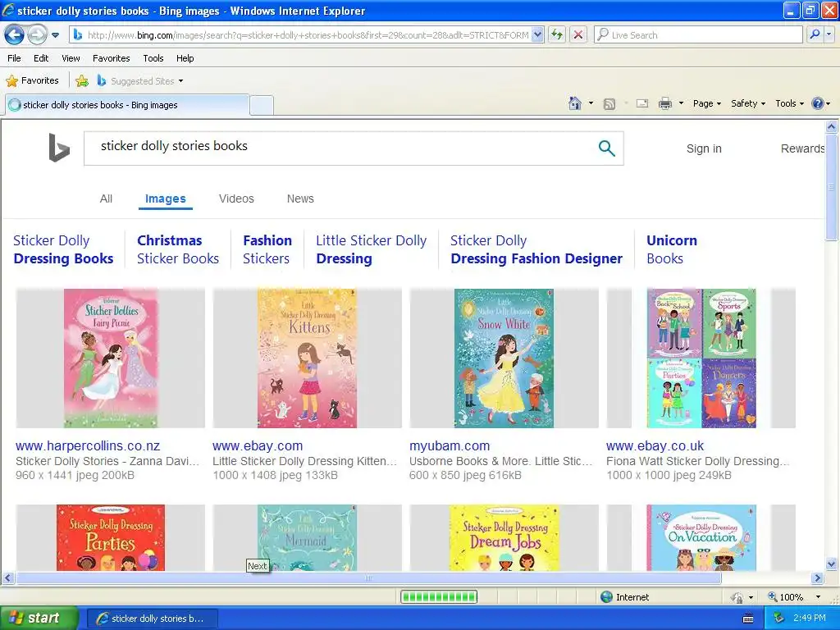Click Unicorn Books suggestion

coord(672,249)
